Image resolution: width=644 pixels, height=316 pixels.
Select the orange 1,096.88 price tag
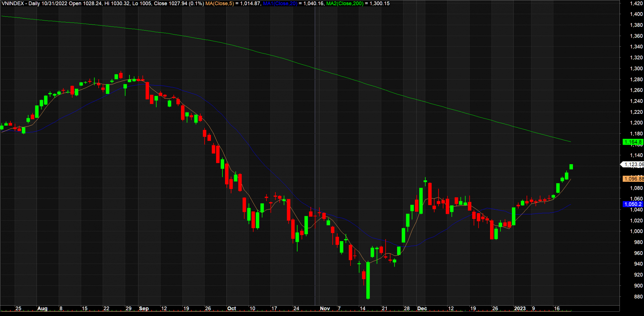pyautogui.click(x=633, y=179)
